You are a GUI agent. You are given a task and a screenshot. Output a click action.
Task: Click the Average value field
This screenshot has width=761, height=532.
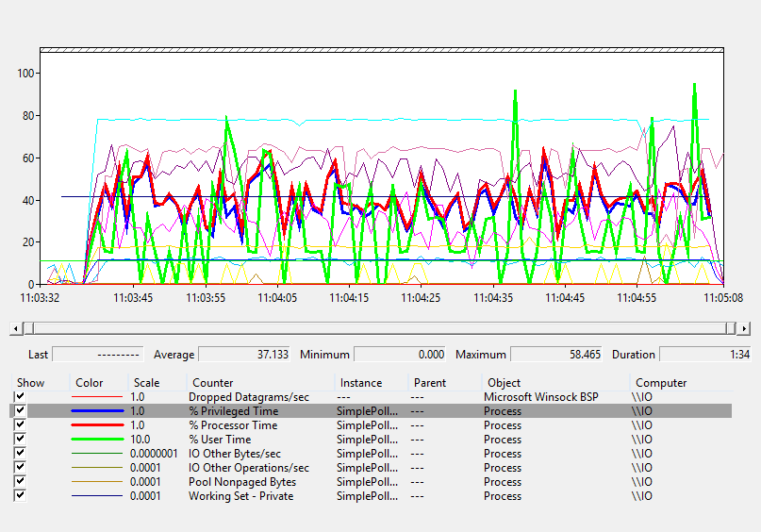245,355
